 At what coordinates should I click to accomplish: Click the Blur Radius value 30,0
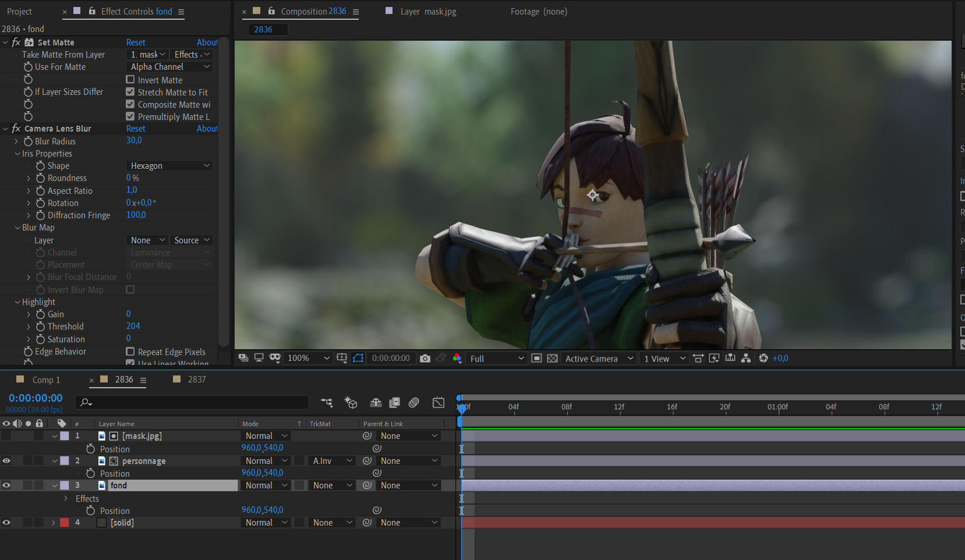pyautogui.click(x=134, y=140)
